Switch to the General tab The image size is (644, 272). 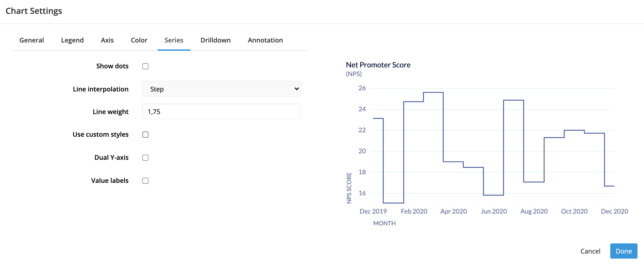tap(32, 40)
